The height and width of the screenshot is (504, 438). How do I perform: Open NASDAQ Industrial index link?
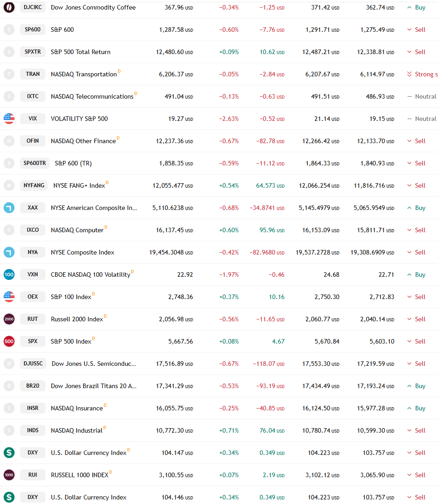76,430
